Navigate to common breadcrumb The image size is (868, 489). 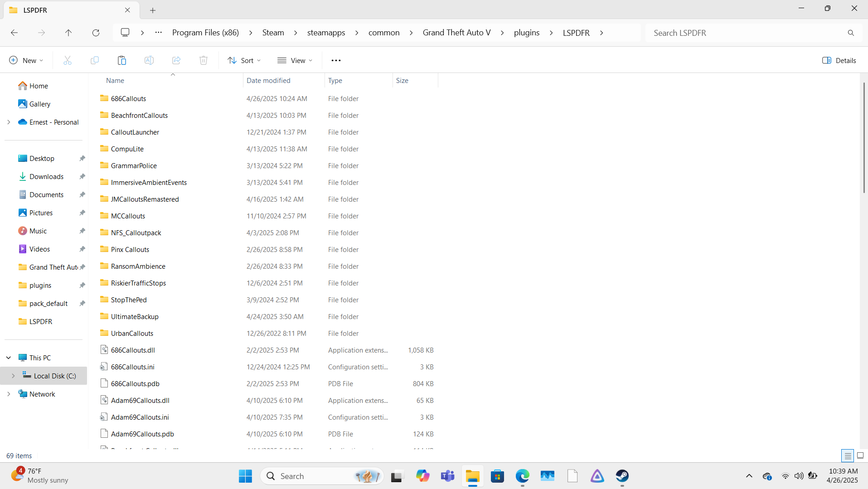pos(384,33)
